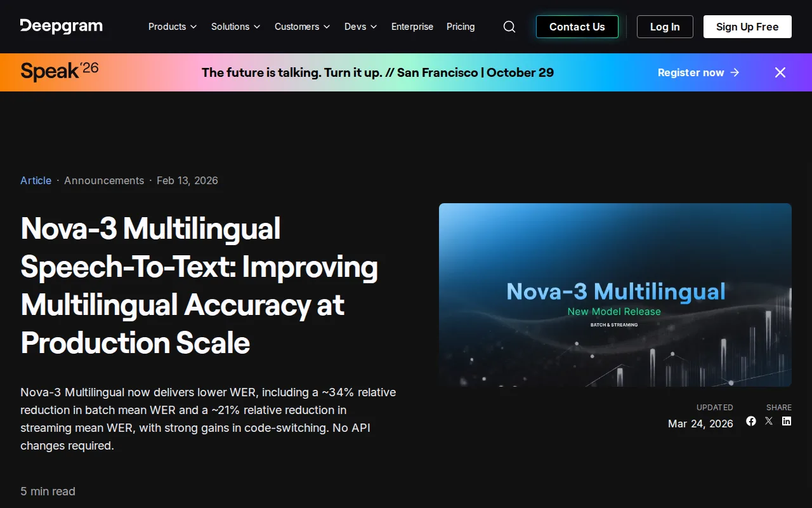
Task: Close the Speak'26 banner
Action: [x=780, y=72]
